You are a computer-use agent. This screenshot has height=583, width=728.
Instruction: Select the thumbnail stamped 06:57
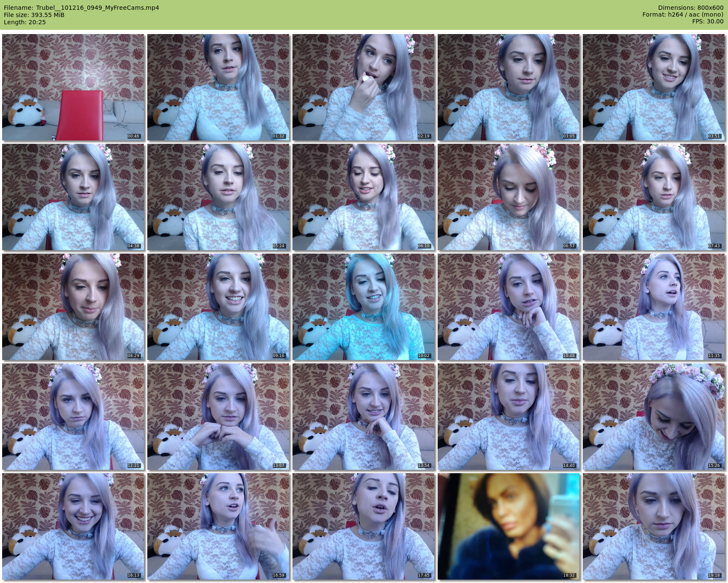click(509, 197)
